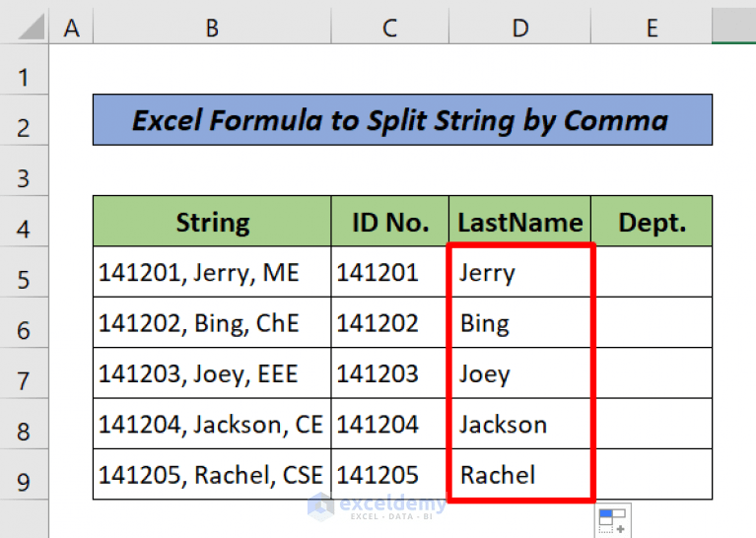
Task: Select row 5 header
Action: pyautogui.click(x=24, y=272)
